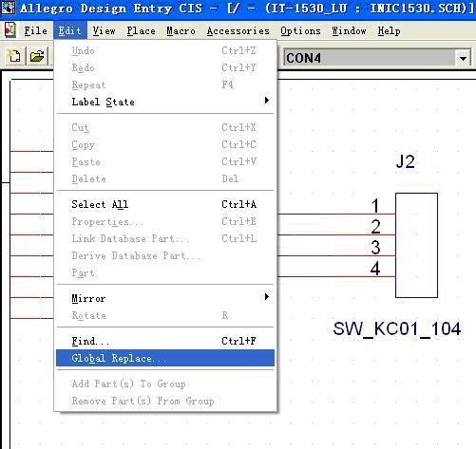Open the View menu
Viewport: 476px width, 449px height.
click(x=104, y=30)
